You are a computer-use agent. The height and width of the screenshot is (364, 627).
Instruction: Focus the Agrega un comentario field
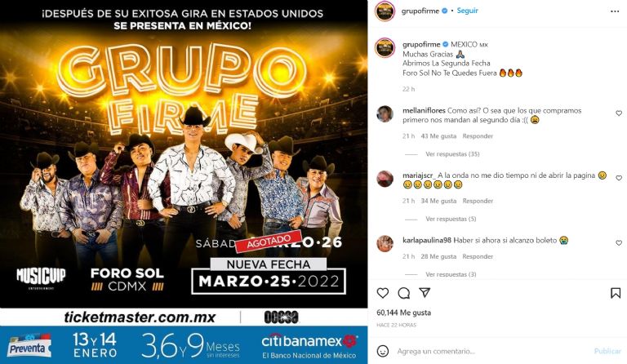491,351
